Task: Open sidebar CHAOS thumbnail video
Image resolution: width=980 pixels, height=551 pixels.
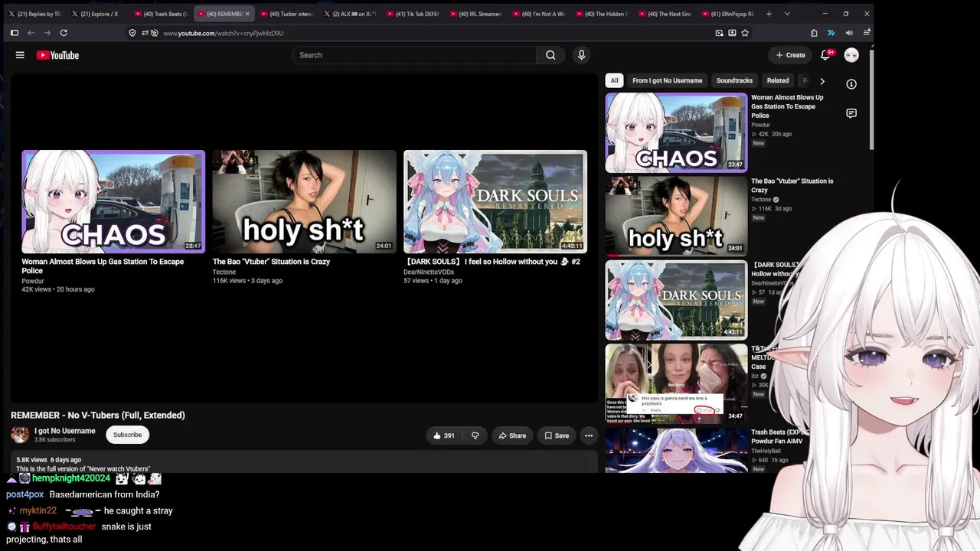Action: point(676,132)
